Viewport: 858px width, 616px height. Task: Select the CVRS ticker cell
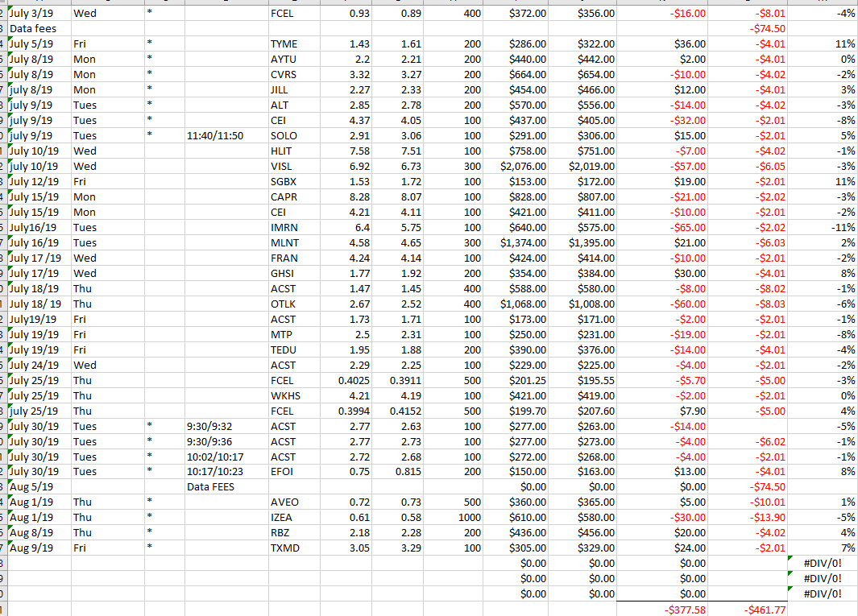click(x=294, y=74)
